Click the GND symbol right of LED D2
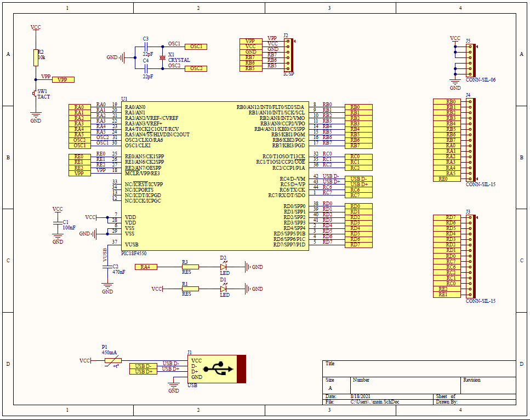The height and width of the screenshot is (420, 530). [x=253, y=267]
